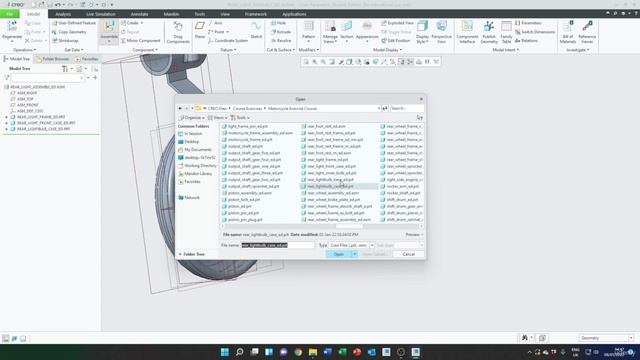Select the Revolve tool

pyautogui.click(x=281, y=41)
